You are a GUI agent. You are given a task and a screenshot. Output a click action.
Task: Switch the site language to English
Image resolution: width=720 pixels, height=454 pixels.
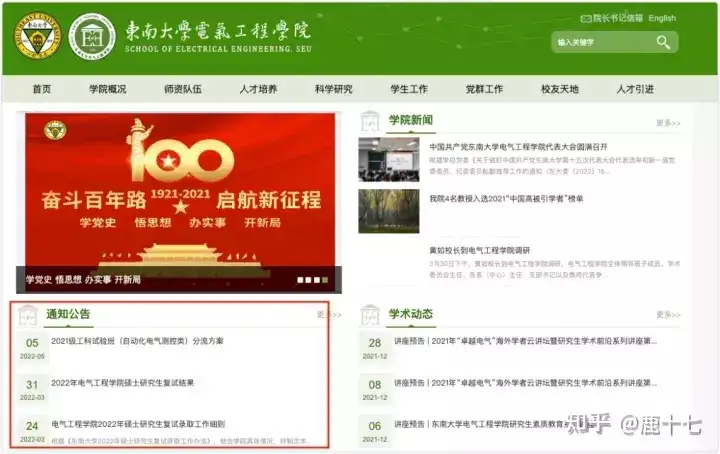[x=662, y=18]
